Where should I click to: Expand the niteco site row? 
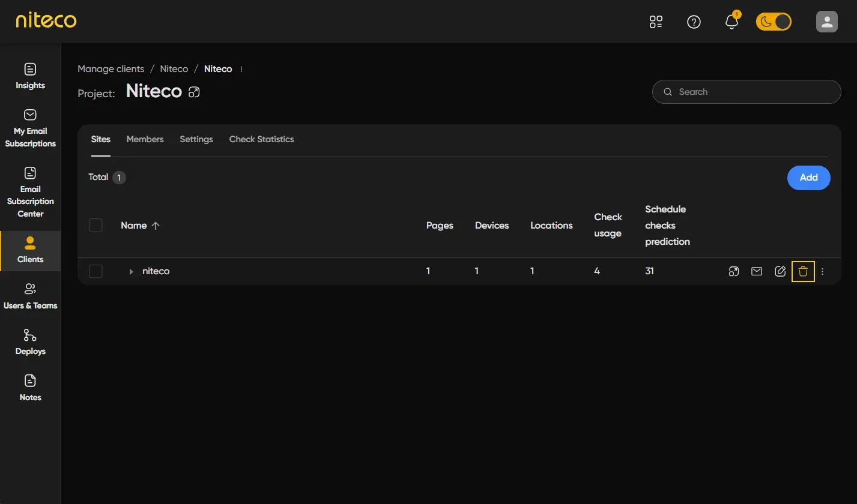(131, 272)
